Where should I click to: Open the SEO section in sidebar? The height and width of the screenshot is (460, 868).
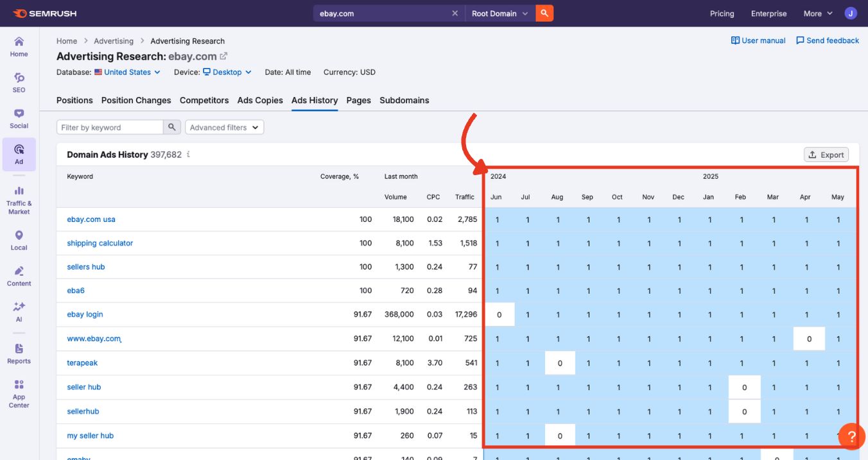(19, 82)
